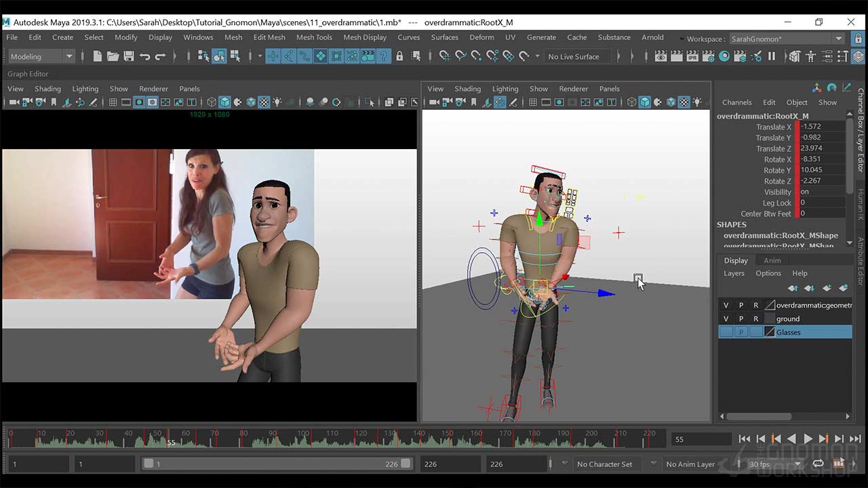Switch to the Anim layer tab

772,260
